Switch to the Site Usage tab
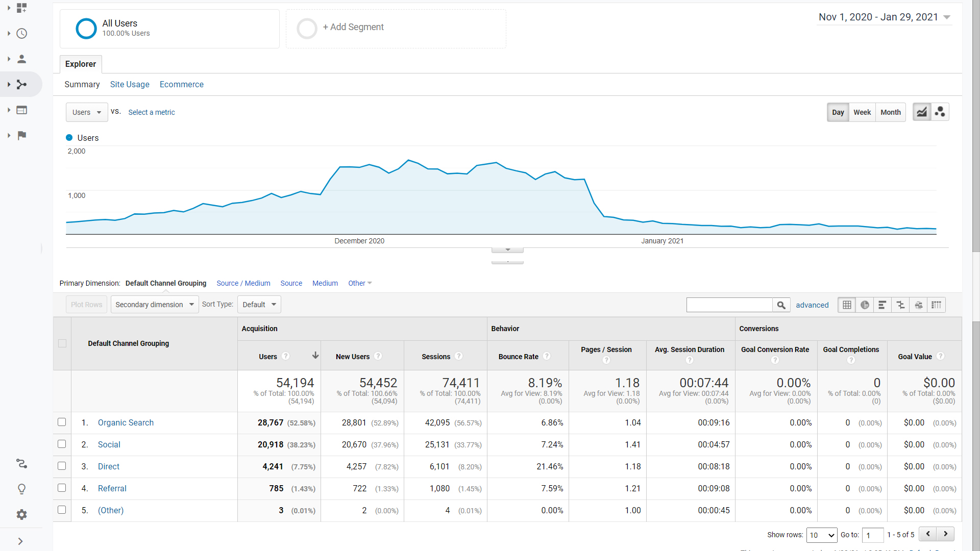Image resolution: width=980 pixels, height=551 pixels. [130, 85]
